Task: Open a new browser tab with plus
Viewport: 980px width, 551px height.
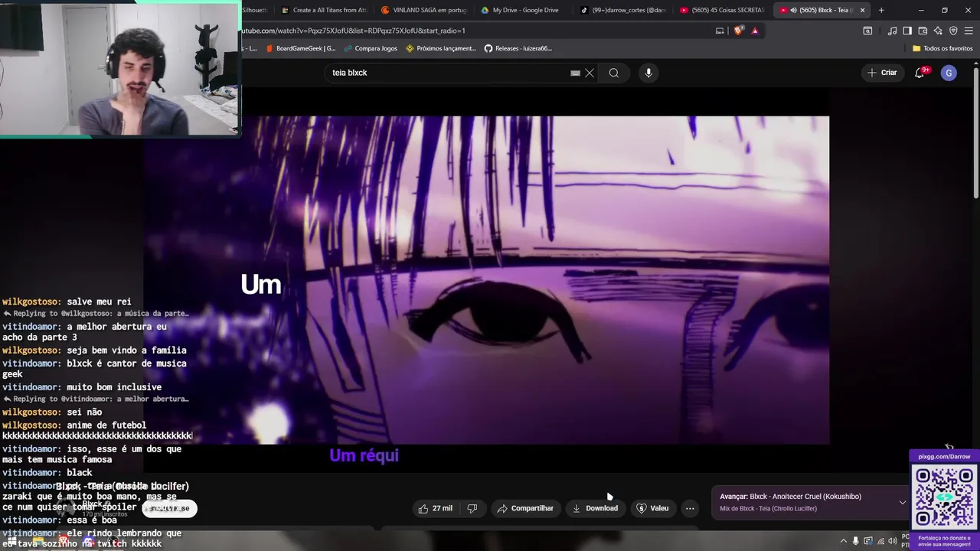Action: click(881, 10)
